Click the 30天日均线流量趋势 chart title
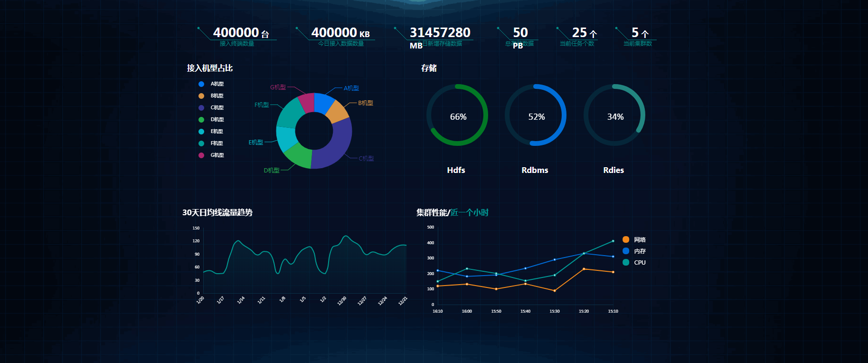This screenshot has width=868, height=363. 217,213
